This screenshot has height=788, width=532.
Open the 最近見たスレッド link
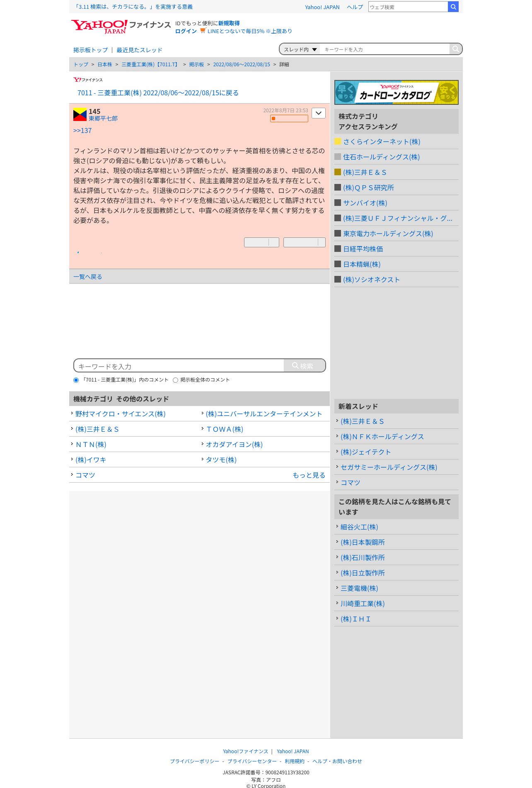(x=139, y=50)
